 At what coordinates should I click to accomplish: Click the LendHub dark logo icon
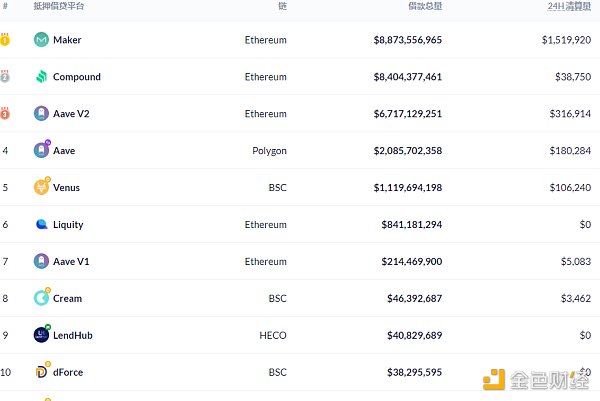(42, 334)
